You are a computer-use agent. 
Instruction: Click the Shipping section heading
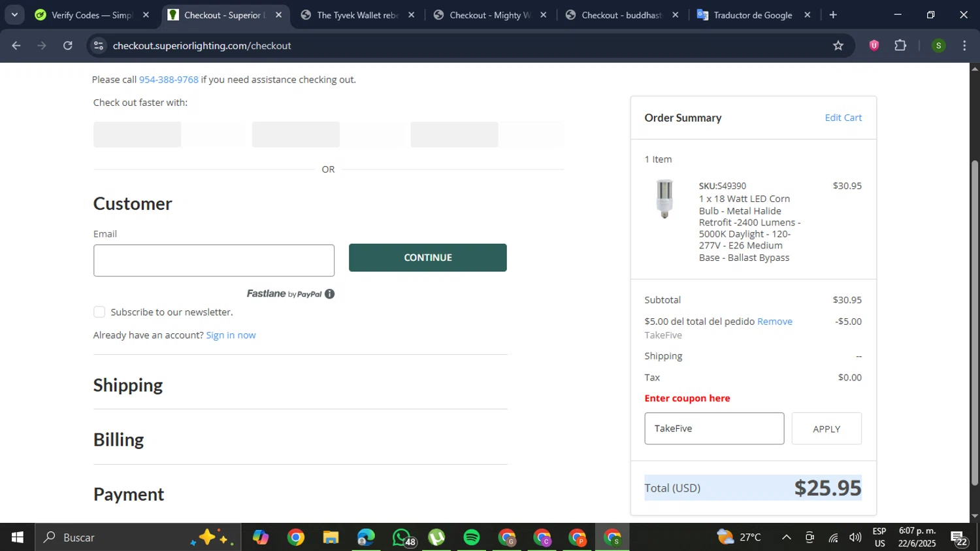128,385
